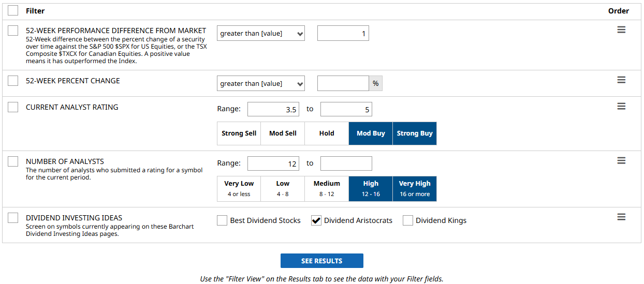
Task: Enable the Dividend Kings checkbox
Action: click(408, 221)
